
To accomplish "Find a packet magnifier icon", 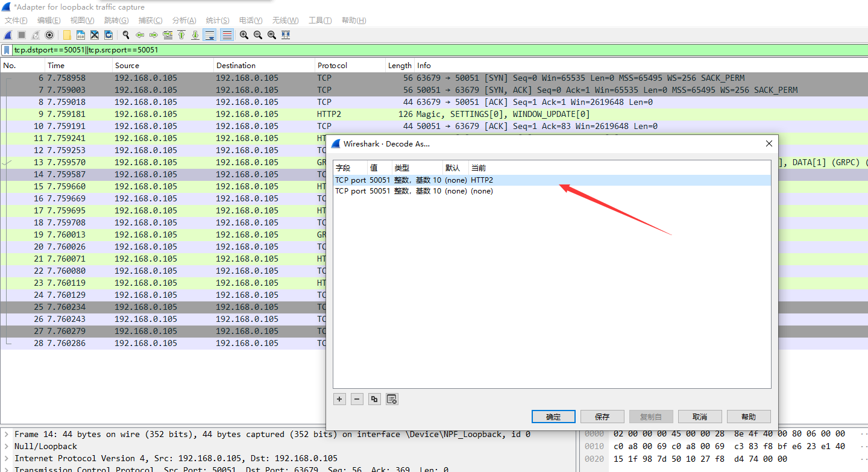I will [126, 35].
